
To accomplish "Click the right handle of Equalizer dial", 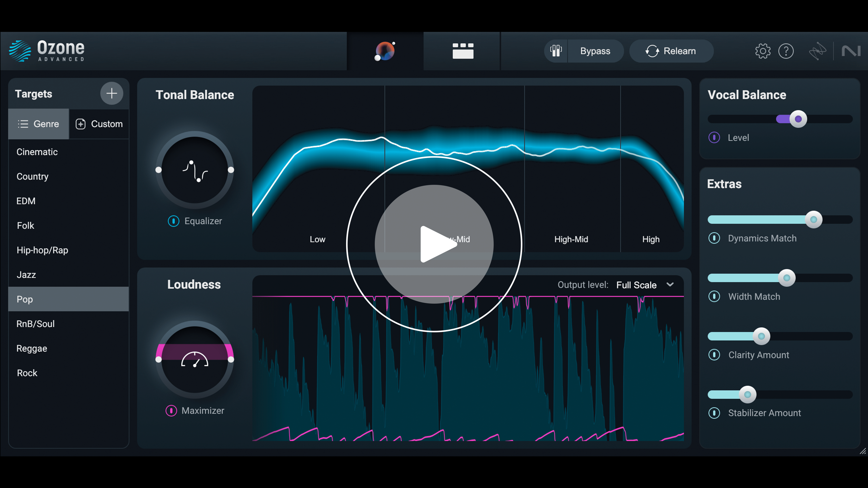I will click(x=231, y=170).
